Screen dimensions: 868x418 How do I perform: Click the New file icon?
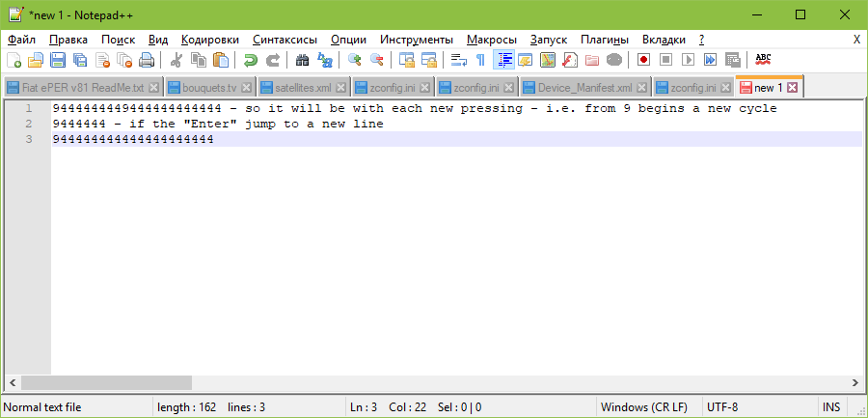(13, 60)
